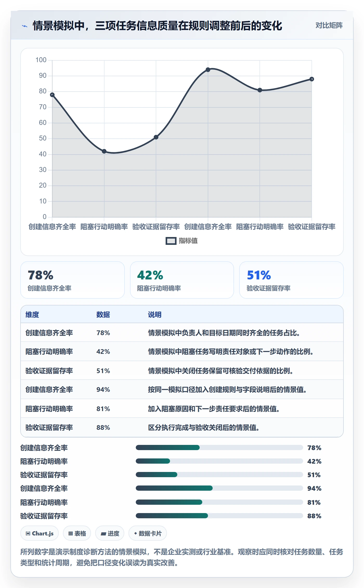Click the 进度 chip
The width and height of the screenshot is (364, 588).
click(x=110, y=533)
